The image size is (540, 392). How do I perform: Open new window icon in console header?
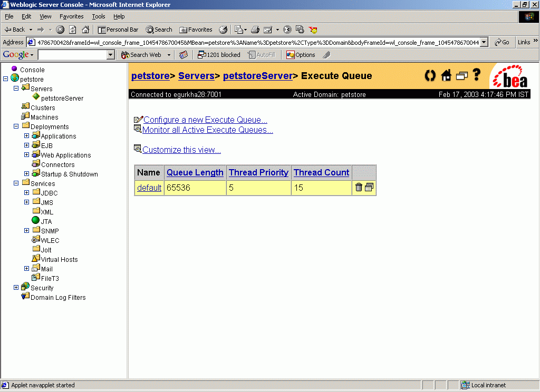(462, 75)
